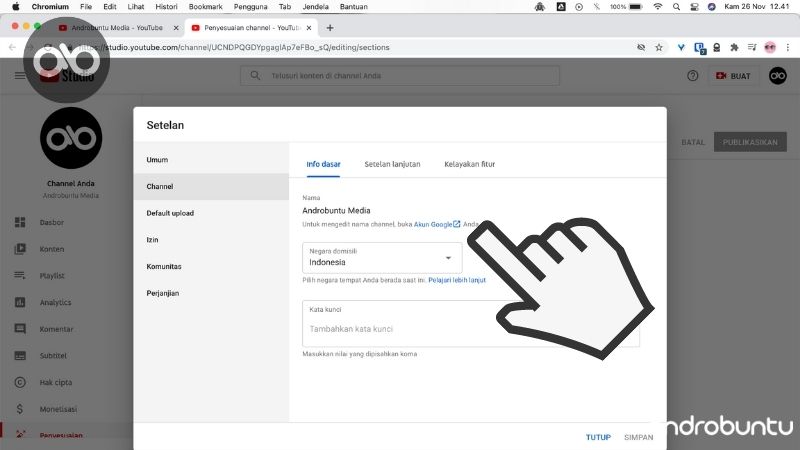The width and height of the screenshot is (800, 450).
Task: Open macOS Control Center icon
Action: (x=694, y=7)
